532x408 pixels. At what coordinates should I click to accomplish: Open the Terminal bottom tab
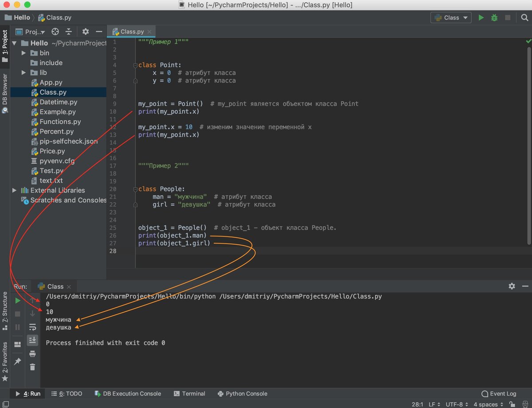189,393
